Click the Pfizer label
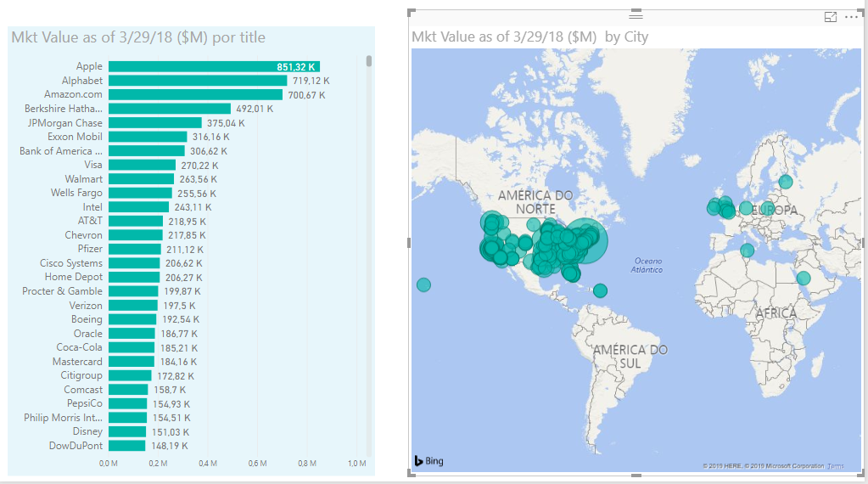 90,249
